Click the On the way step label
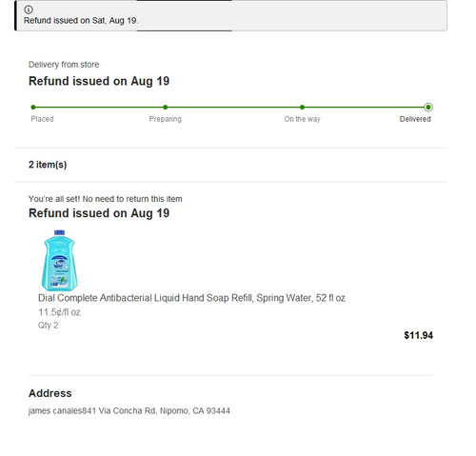The width and height of the screenshot is (476, 456). [x=302, y=119]
